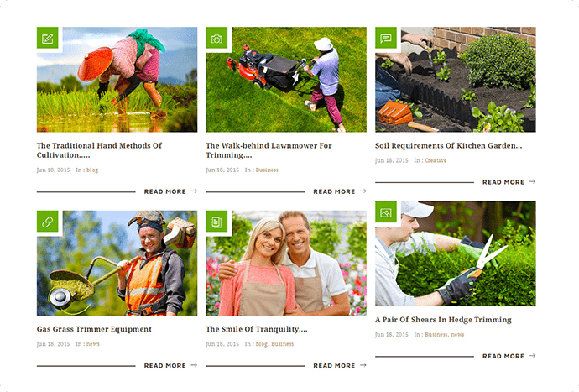This screenshot has width=579, height=392.
Task: Click Read More under The Smile Of Tranquility
Action: point(334,365)
